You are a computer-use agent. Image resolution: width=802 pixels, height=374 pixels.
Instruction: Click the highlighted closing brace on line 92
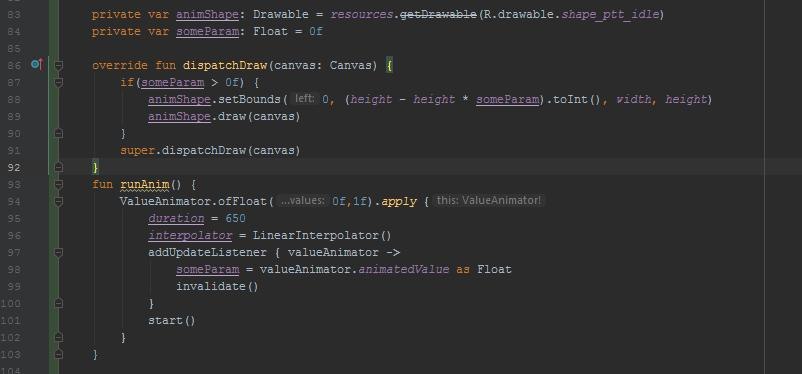[95, 167]
